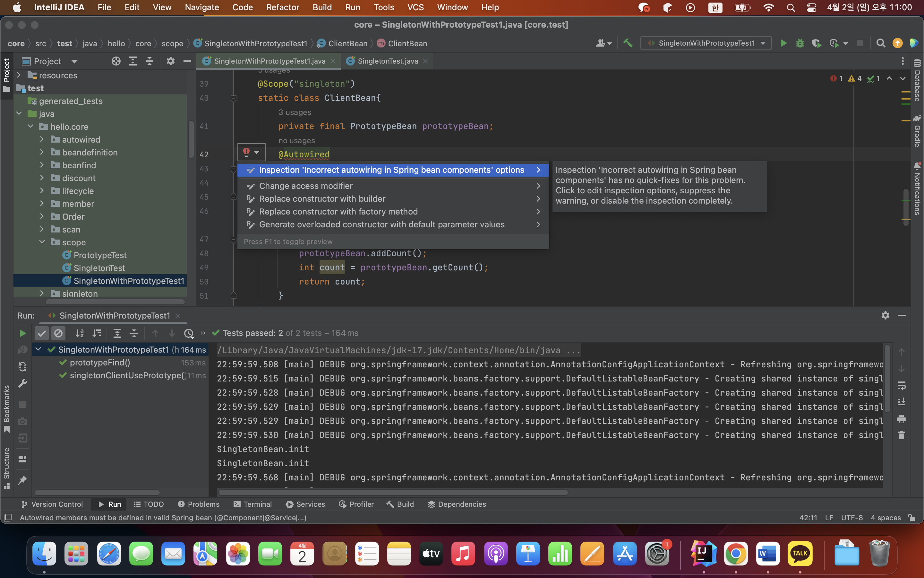Sort test results alphabetically icon

pos(80,333)
